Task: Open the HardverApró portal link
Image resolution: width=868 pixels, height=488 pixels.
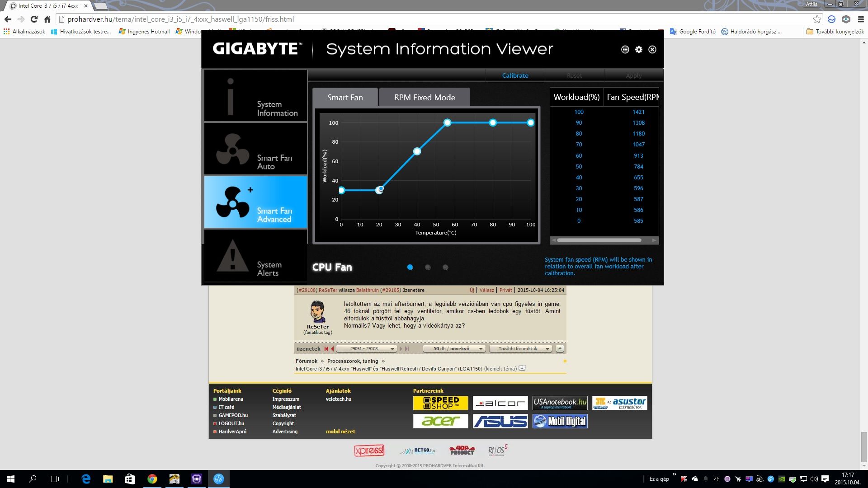Action: click(x=232, y=432)
